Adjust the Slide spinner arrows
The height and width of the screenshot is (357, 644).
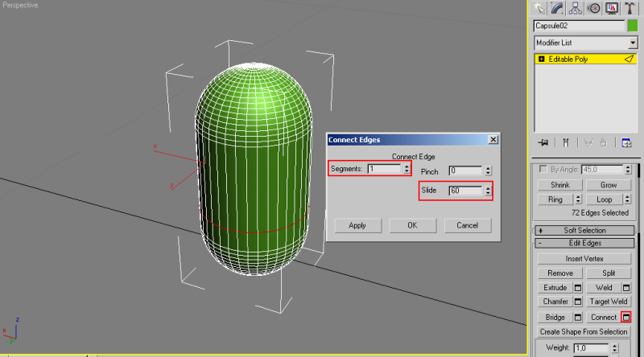[x=488, y=191]
